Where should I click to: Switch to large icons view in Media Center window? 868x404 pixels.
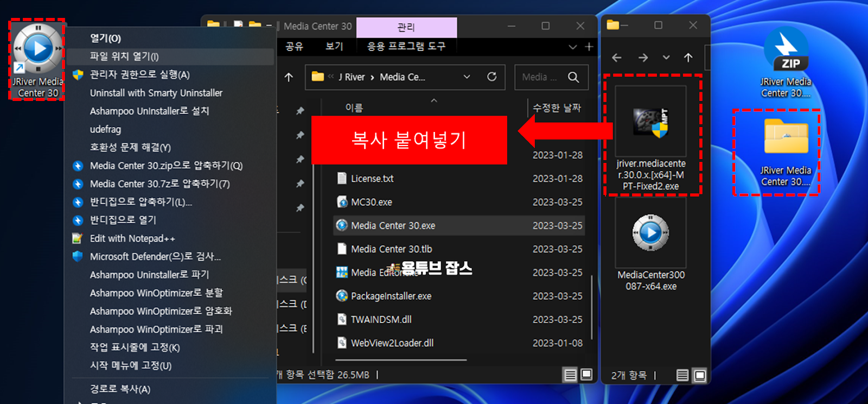pyautogui.click(x=586, y=375)
